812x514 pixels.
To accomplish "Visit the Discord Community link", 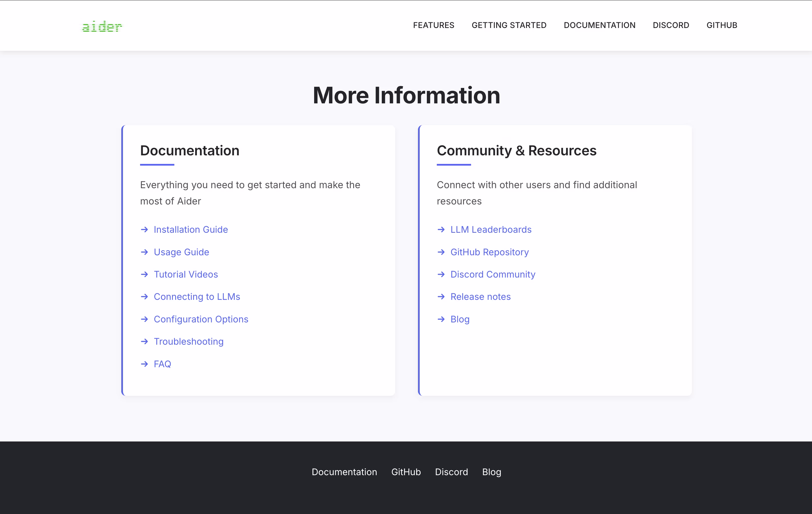I will (x=493, y=274).
